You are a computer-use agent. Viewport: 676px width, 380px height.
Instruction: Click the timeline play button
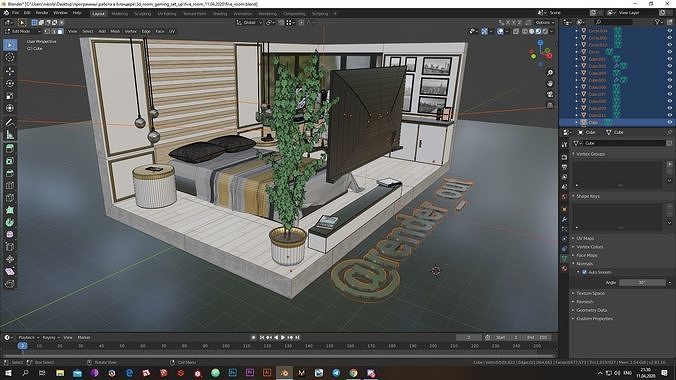(x=283, y=338)
